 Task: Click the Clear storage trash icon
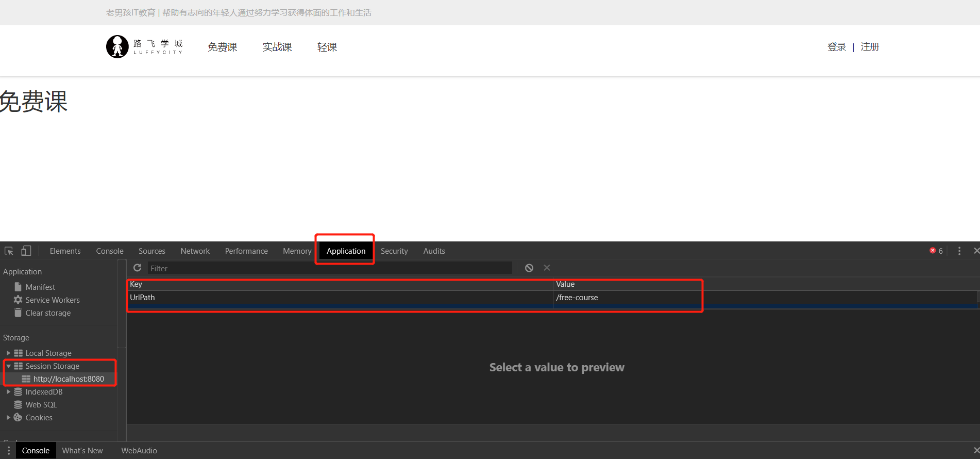[18, 313]
